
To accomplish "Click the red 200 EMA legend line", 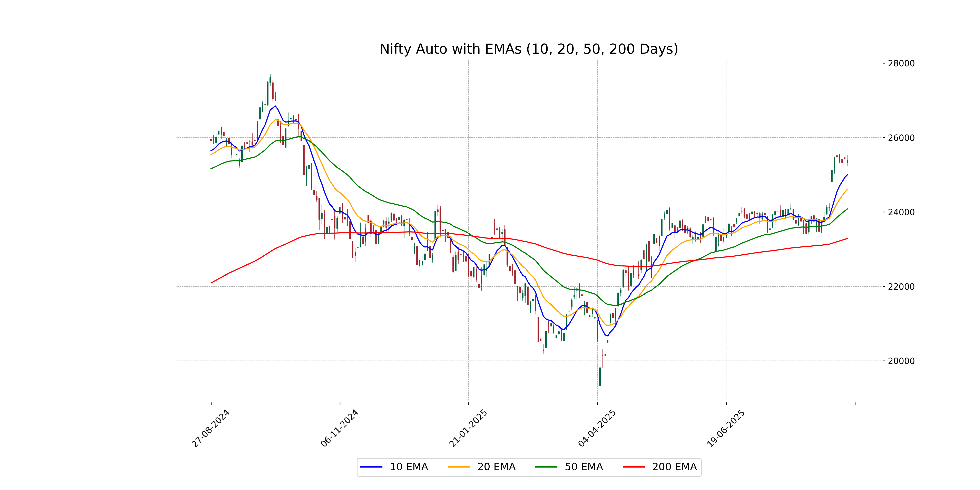I will click(633, 467).
